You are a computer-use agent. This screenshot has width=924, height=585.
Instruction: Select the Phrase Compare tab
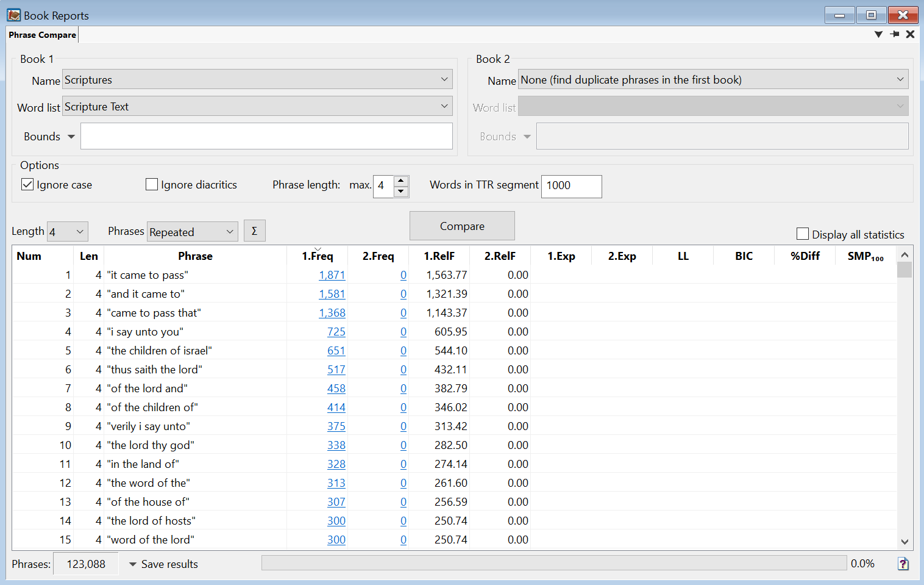coord(43,35)
